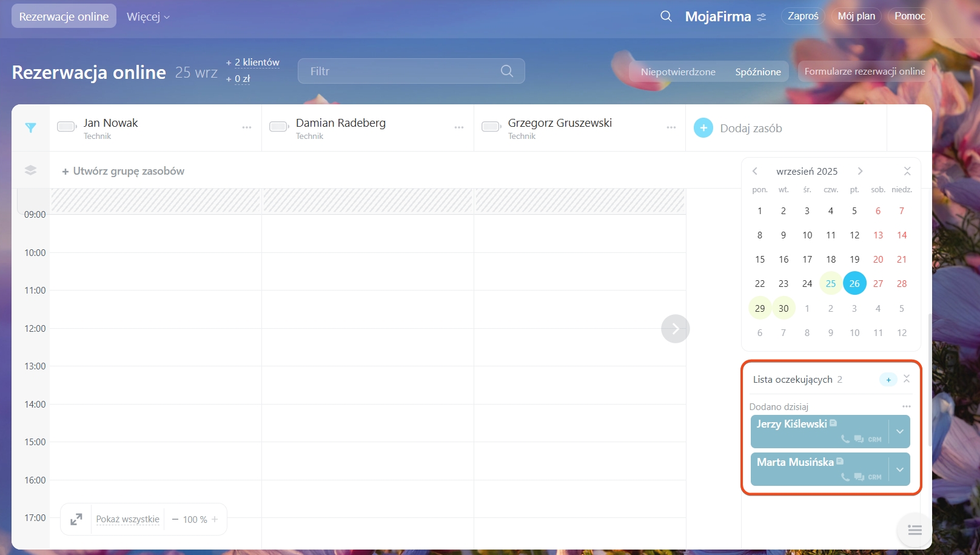Expand the Więcej menu
Screen dimensions: 980x555
[x=148, y=16]
